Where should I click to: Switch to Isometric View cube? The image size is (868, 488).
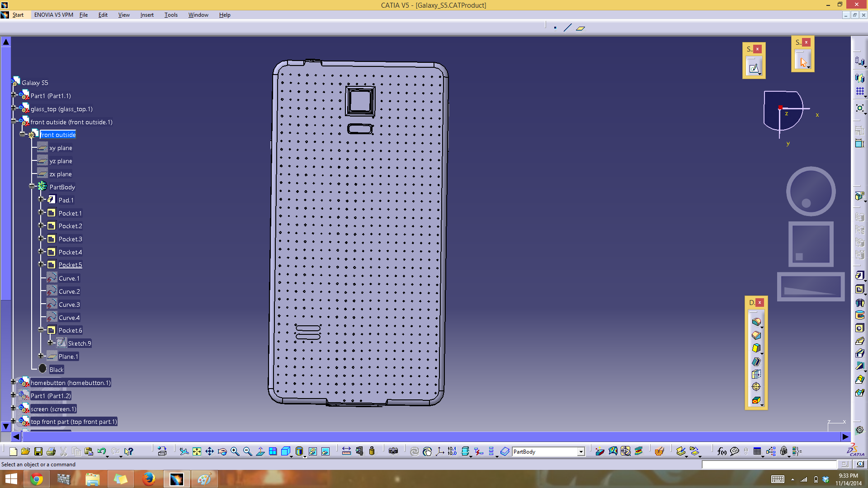point(285,451)
